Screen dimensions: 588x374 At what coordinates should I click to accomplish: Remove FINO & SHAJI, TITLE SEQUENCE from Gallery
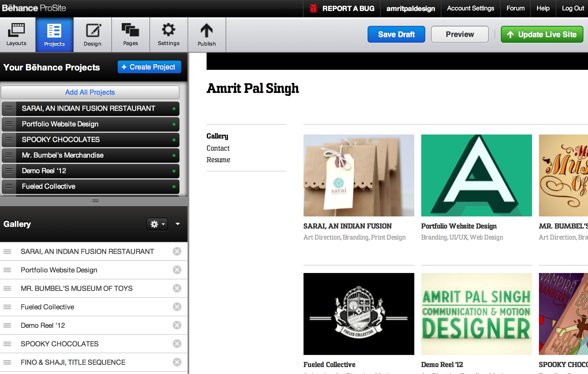click(177, 362)
